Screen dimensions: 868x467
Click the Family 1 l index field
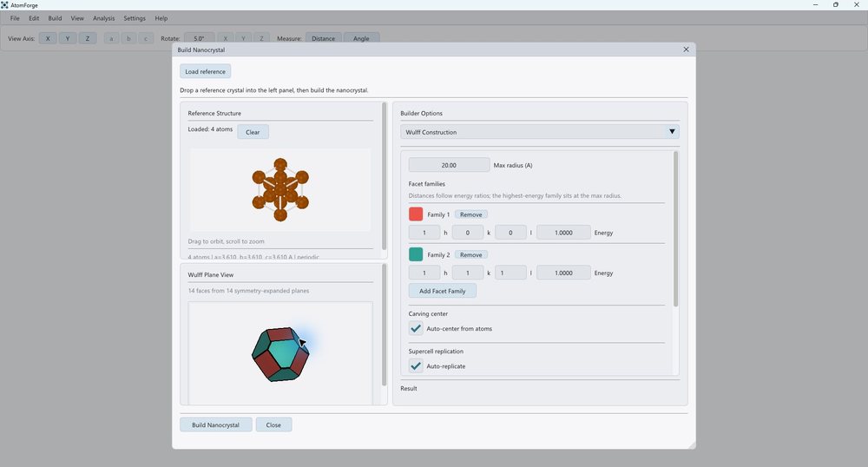click(x=510, y=233)
